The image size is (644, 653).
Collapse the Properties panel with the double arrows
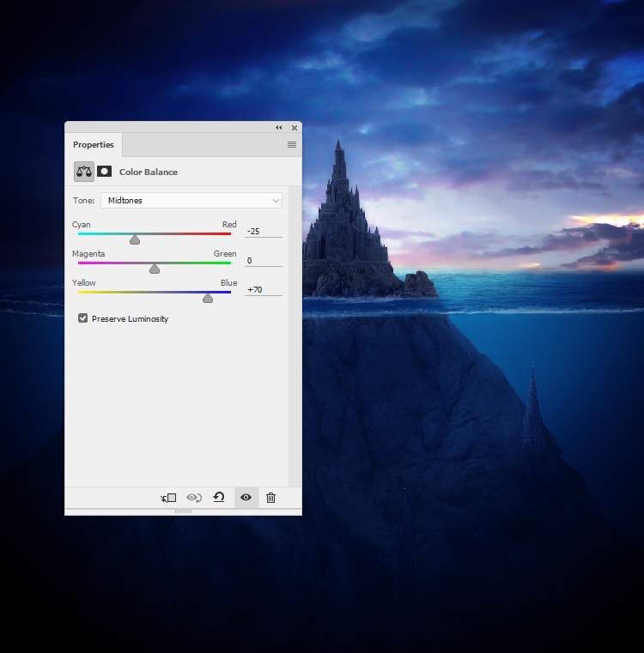279,128
